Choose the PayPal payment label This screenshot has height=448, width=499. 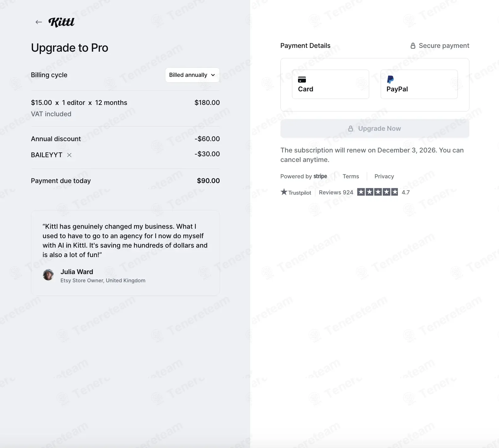(x=397, y=89)
